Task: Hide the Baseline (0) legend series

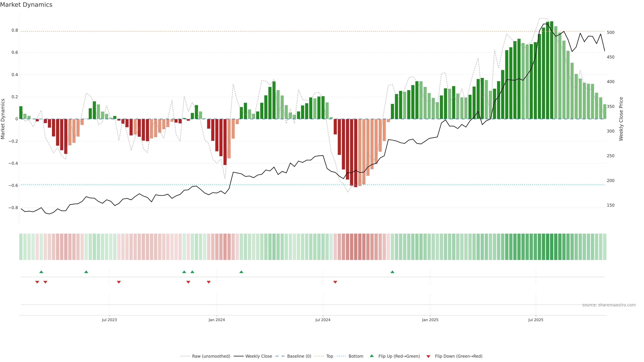Action: [x=299, y=356]
